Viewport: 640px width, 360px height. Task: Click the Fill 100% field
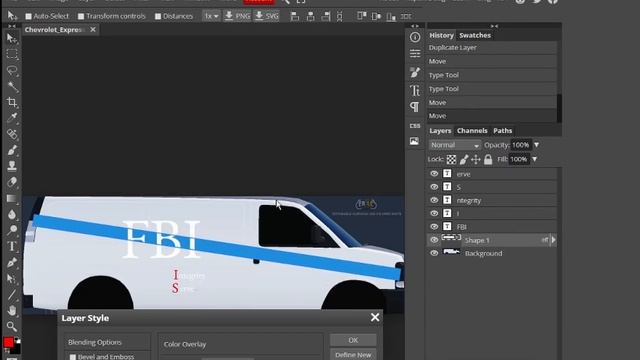click(519, 159)
